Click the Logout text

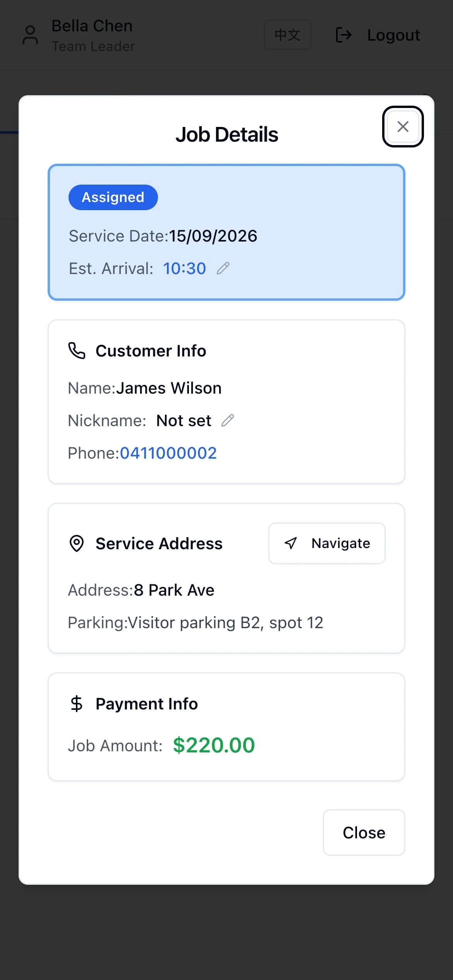[x=393, y=35]
